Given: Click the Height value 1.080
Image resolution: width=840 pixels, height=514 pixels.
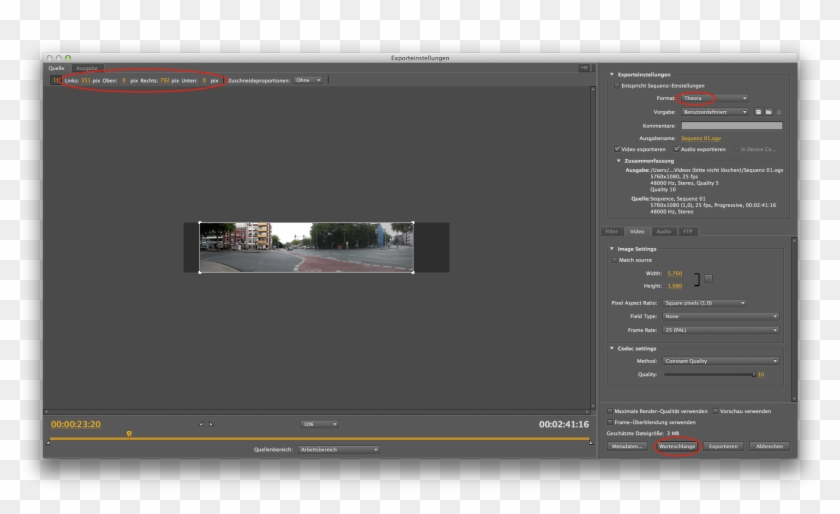Looking at the screenshot, I should (674, 286).
